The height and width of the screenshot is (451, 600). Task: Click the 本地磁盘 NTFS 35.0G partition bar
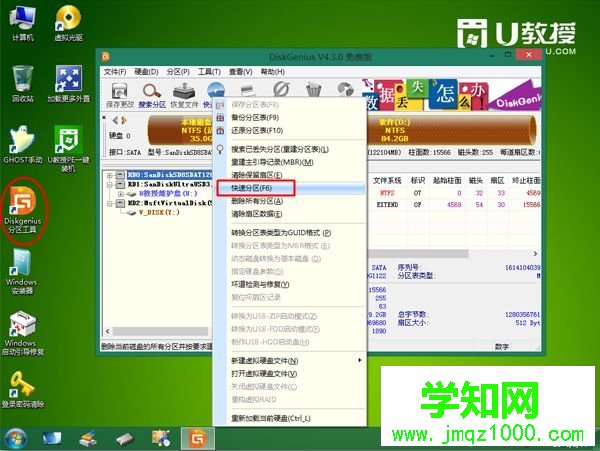(x=181, y=130)
